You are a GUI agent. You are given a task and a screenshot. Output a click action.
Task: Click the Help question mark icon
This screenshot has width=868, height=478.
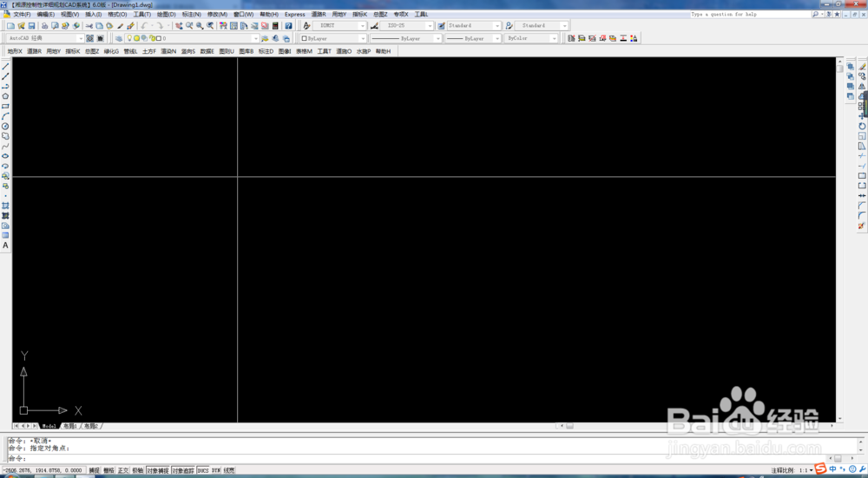tap(288, 26)
